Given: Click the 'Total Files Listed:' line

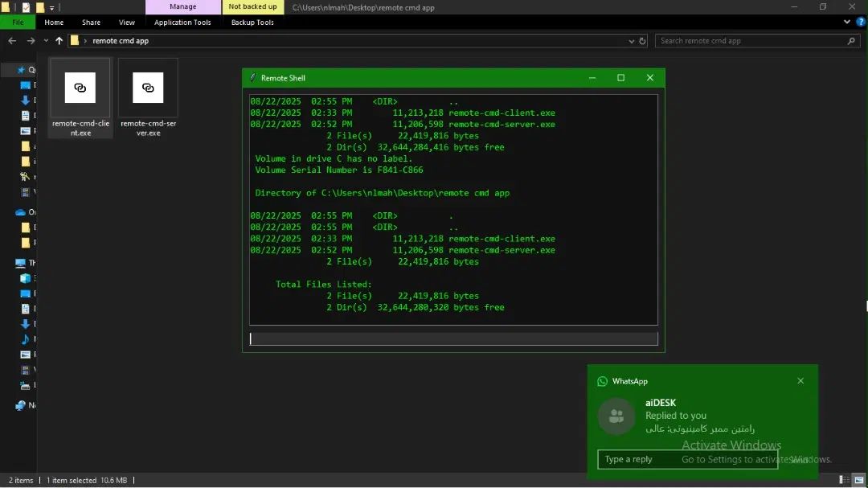Looking at the screenshot, I should (324, 284).
